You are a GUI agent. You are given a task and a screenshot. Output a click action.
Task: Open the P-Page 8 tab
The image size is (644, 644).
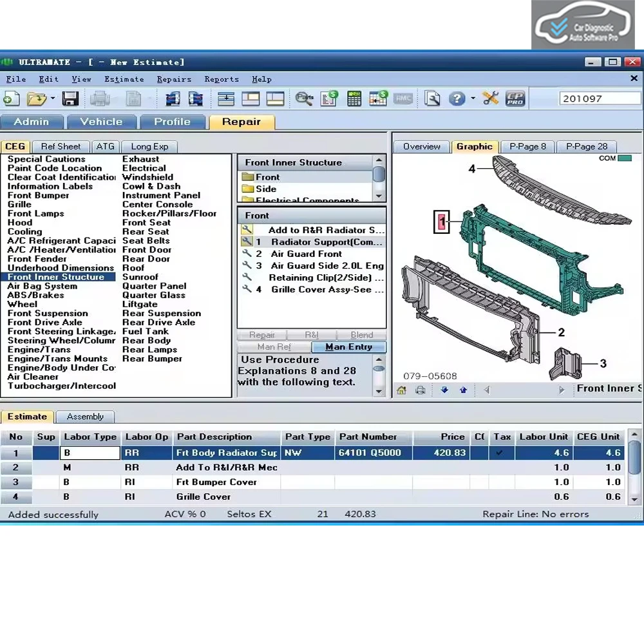[527, 147]
